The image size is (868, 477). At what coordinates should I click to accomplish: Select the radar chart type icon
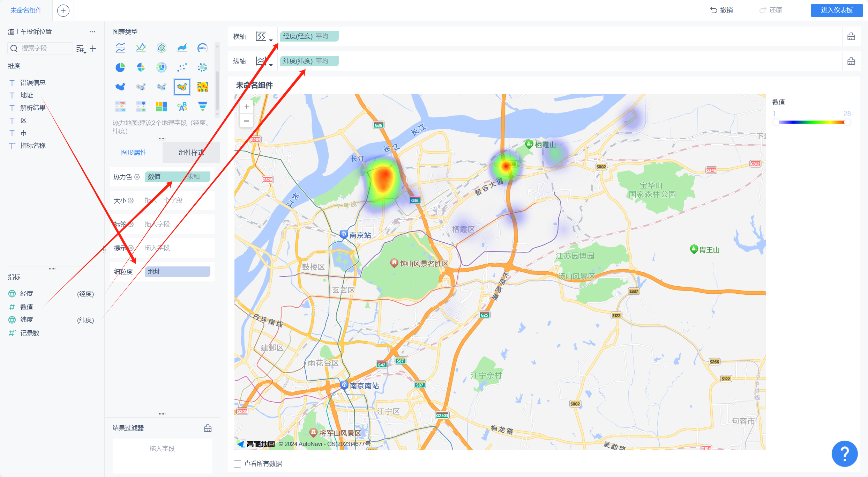(x=161, y=48)
